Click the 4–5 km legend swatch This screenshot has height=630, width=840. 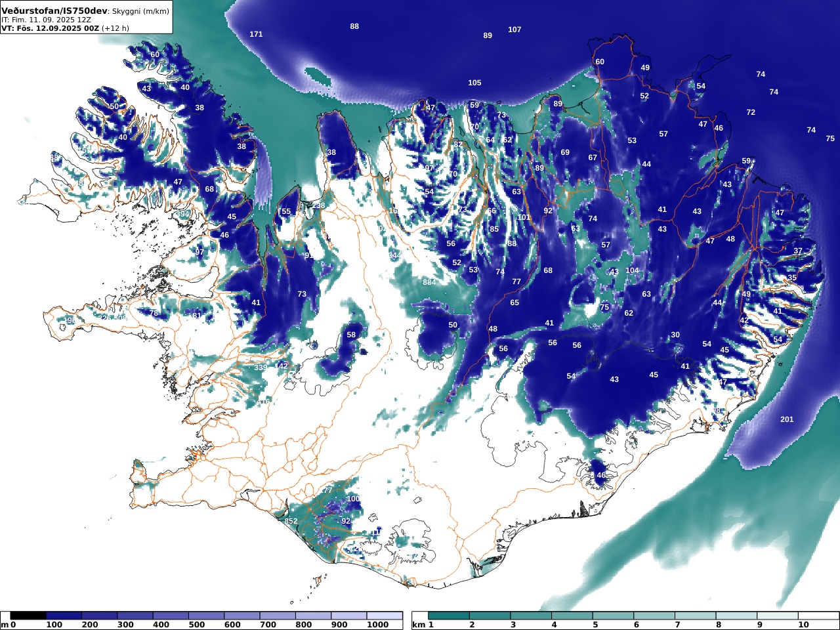(x=572, y=616)
